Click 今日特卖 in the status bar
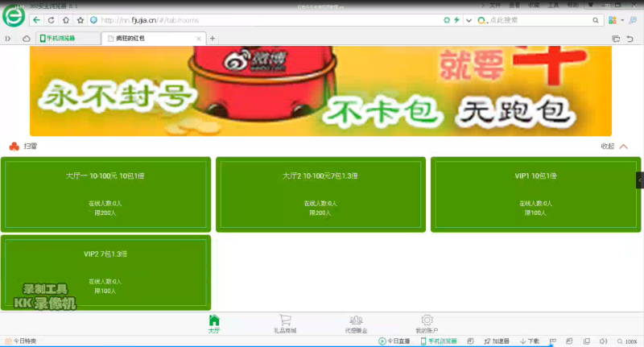Screen dimensions: 644x347 21,341
